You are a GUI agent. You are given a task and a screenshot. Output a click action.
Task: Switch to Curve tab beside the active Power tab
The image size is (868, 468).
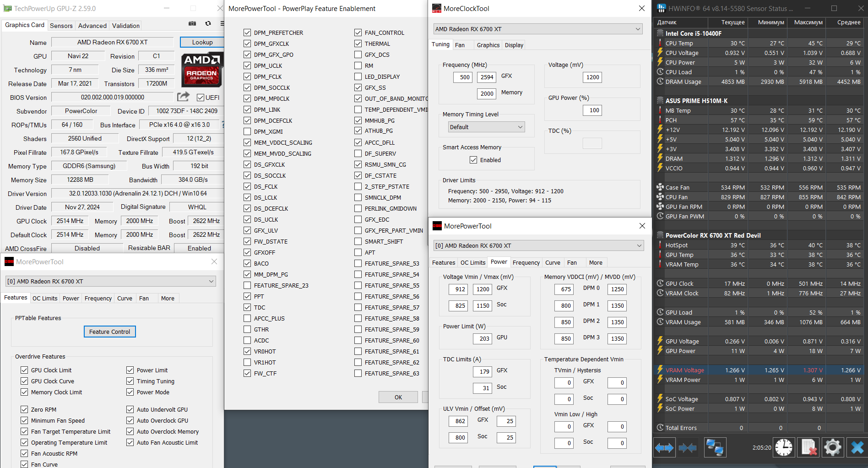553,262
